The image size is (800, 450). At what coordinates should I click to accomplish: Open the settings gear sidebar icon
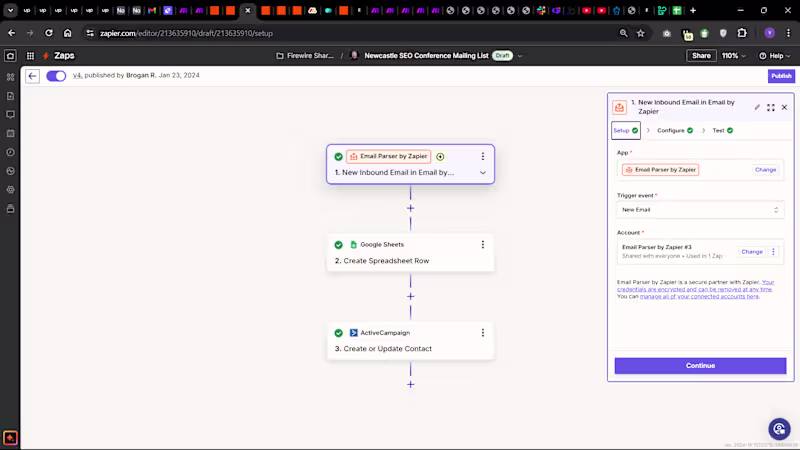[x=10, y=190]
